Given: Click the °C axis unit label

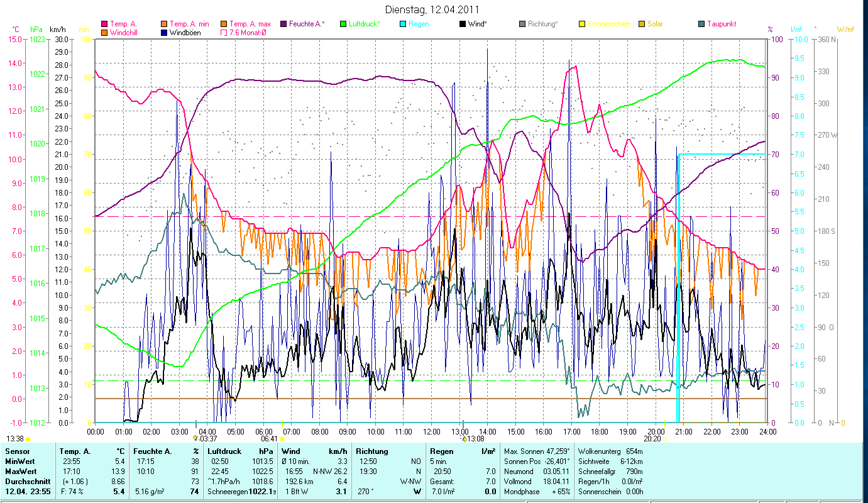Looking at the screenshot, I should tap(16, 30).
